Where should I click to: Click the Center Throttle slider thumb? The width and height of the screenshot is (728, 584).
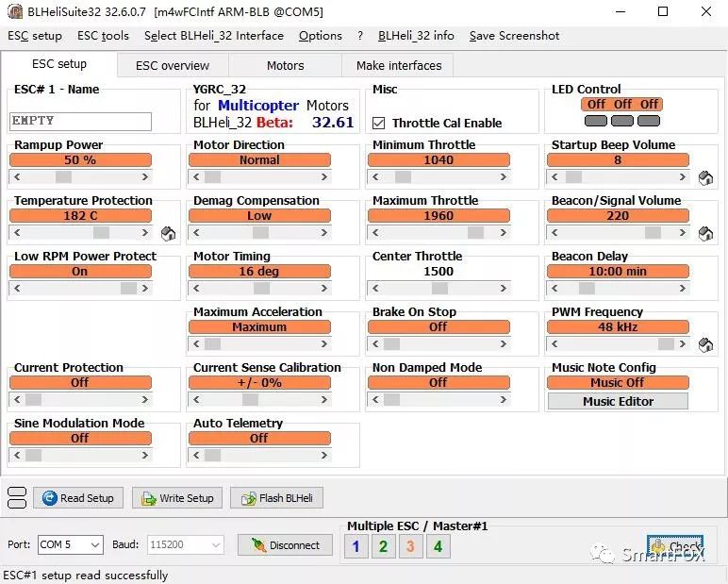coord(439,289)
